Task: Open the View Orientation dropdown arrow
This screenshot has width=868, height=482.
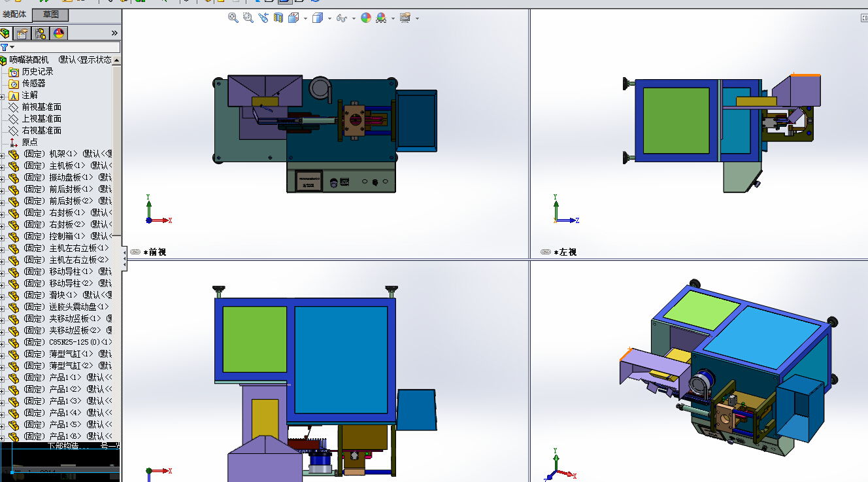Action: [305, 18]
